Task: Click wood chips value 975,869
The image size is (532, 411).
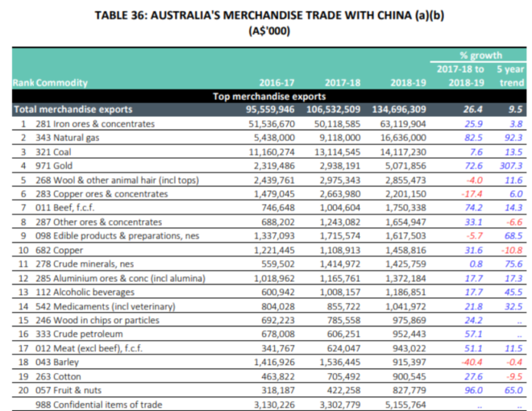Action: click(409, 320)
